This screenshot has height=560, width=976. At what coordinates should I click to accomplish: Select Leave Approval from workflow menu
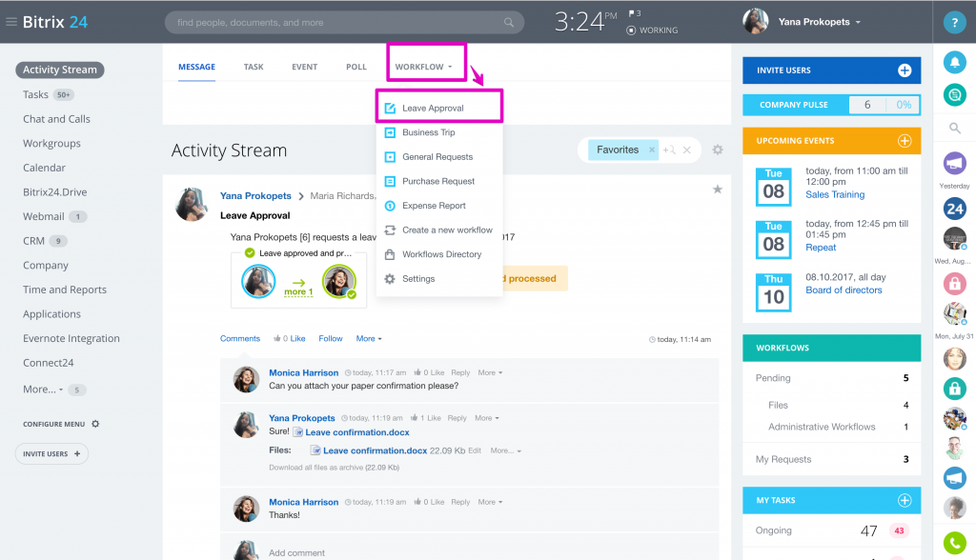[x=438, y=109]
